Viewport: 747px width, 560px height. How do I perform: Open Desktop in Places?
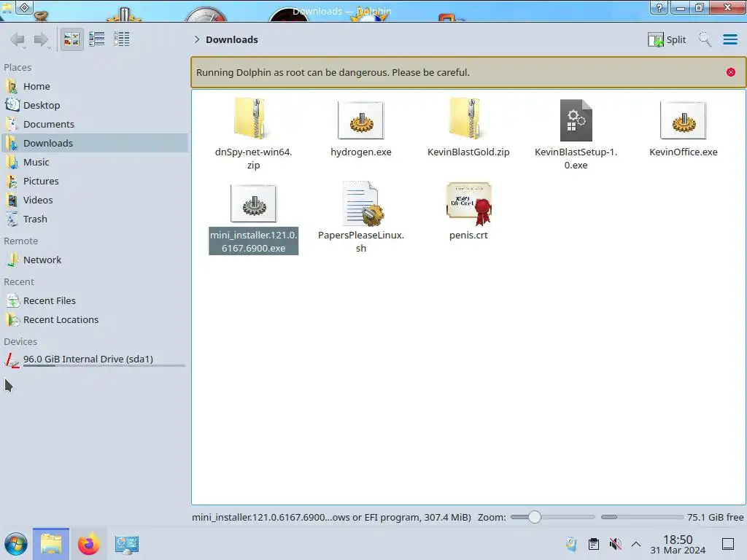pyautogui.click(x=96, y=105)
